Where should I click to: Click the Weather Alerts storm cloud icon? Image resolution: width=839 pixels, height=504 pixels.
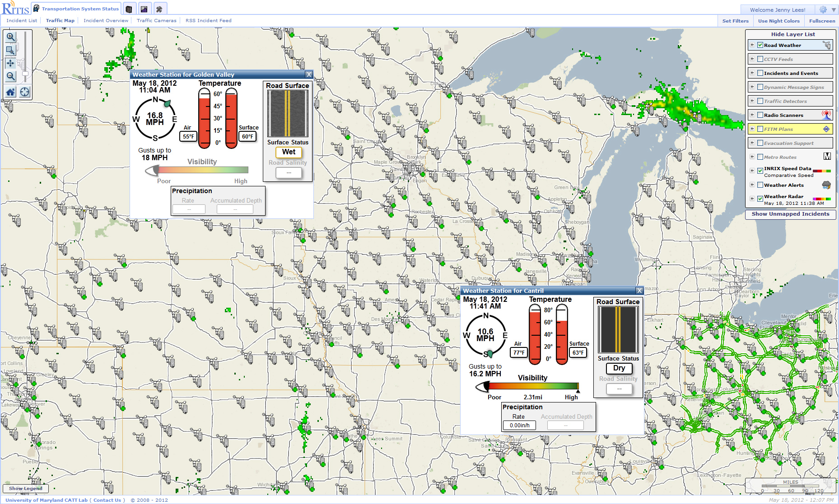[x=826, y=185]
